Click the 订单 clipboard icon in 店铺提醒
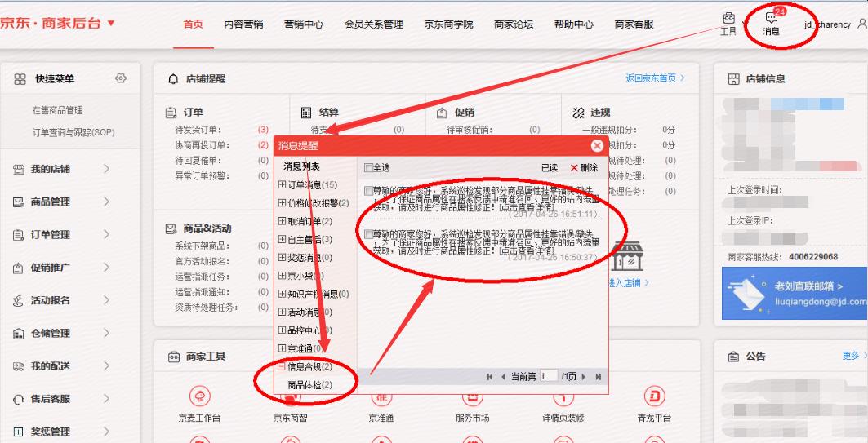Screen dimensions: 868x443 tap(171, 113)
